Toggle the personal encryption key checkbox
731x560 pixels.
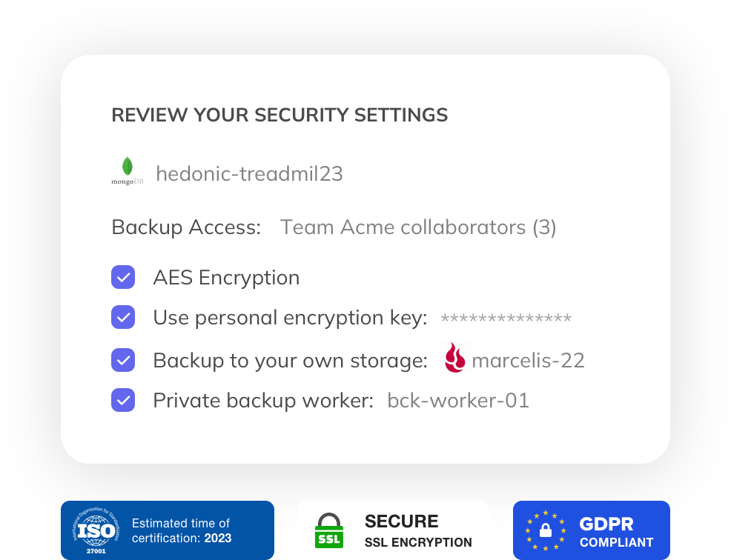[123, 318]
